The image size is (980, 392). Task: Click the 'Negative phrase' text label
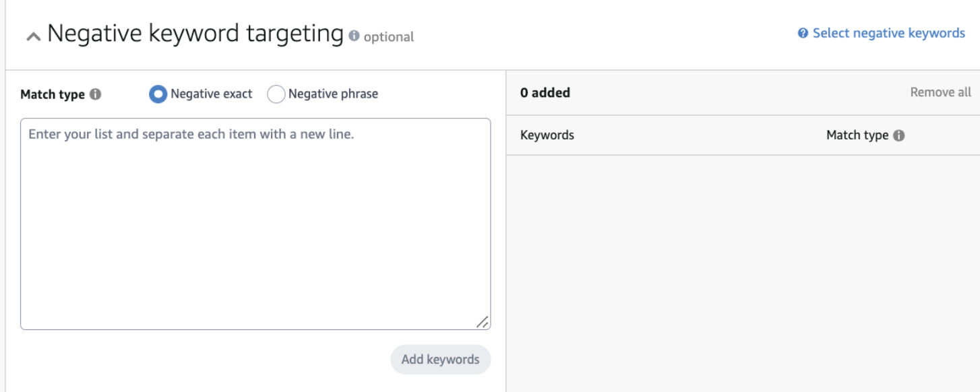pos(333,94)
